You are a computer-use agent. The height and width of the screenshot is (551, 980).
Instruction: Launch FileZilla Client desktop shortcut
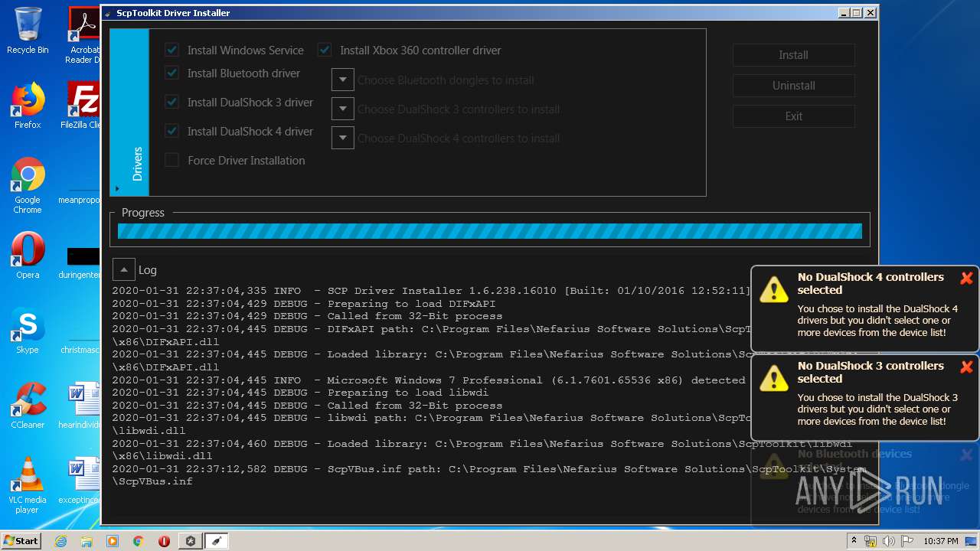click(83, 106)
